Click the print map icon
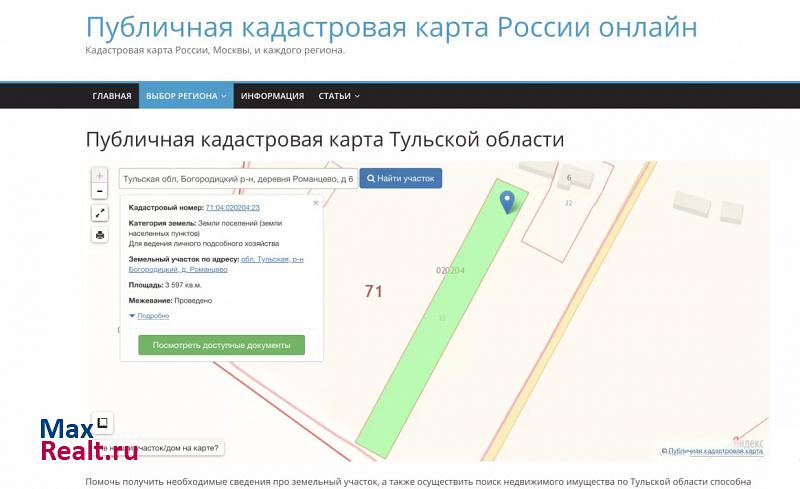This screenshot has width=800, height=489. pos(100,235)
